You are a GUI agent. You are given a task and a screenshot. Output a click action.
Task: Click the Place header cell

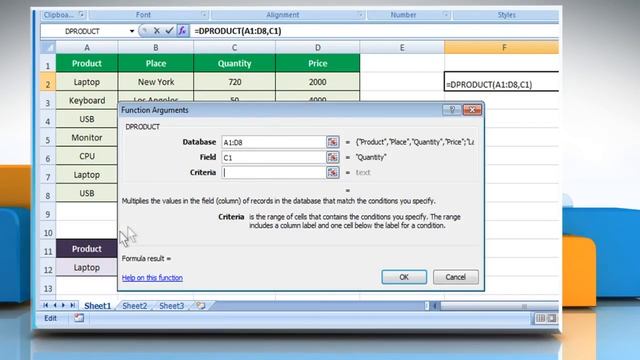tap(156, 63)
